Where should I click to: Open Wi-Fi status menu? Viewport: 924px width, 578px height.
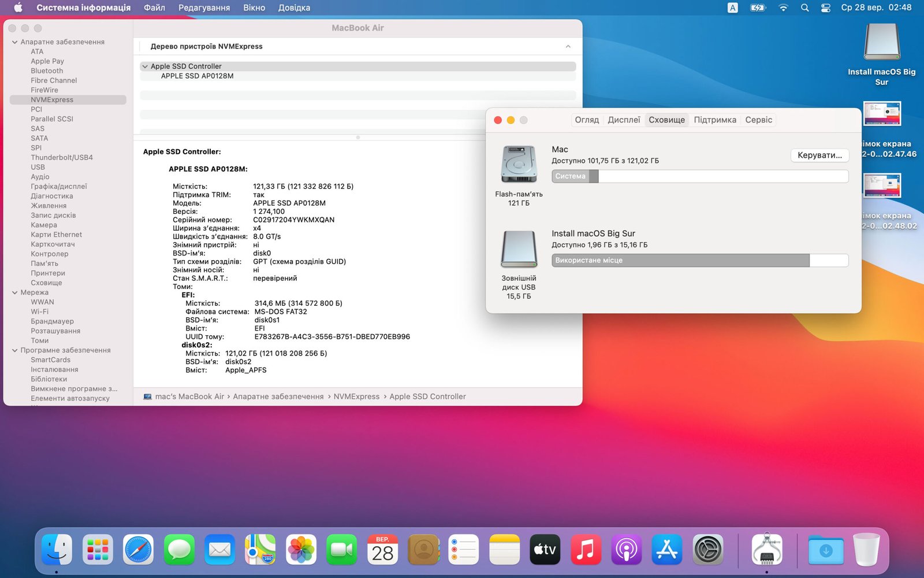coord(783,8)
